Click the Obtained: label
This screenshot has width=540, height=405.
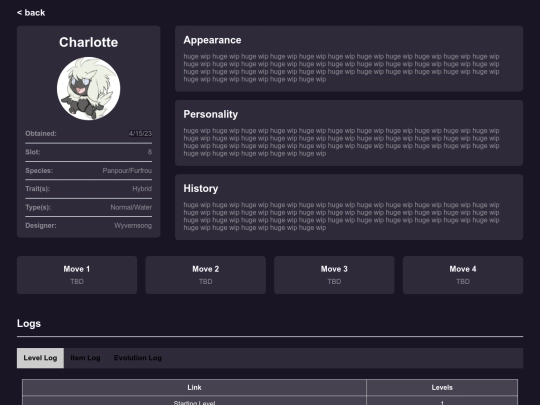(x=41, y=134)
